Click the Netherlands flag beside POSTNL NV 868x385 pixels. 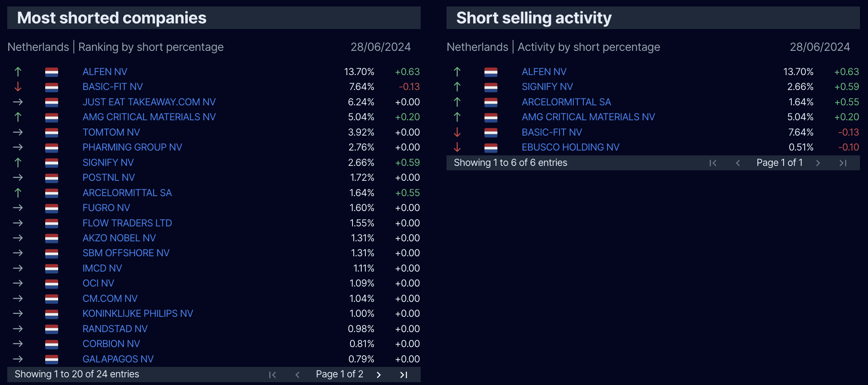[52, 178]
